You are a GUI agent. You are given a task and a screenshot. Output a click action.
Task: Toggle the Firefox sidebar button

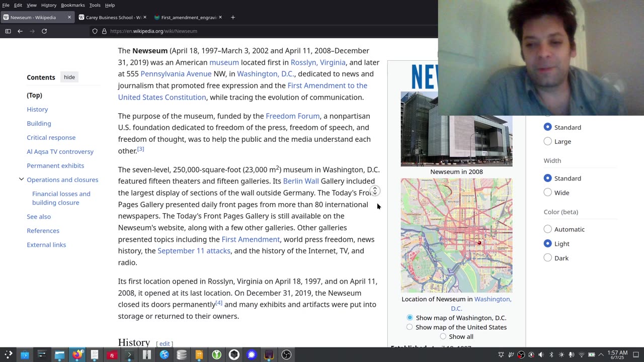8,31
